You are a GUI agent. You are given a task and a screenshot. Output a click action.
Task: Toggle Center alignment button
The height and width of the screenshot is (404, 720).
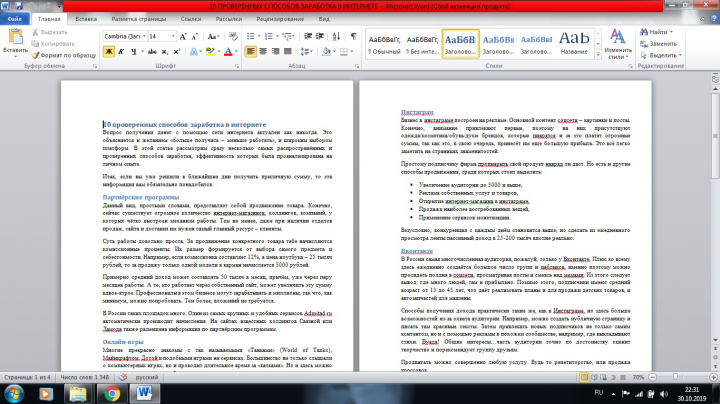coord(263,51)
